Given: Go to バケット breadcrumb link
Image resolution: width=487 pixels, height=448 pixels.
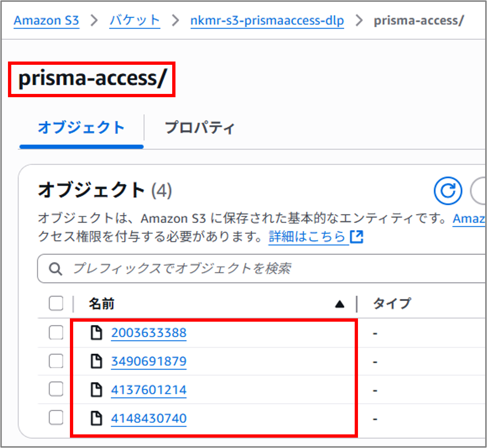Looking at the screenshot, I should pyautogui.click(x=135, y=21).
